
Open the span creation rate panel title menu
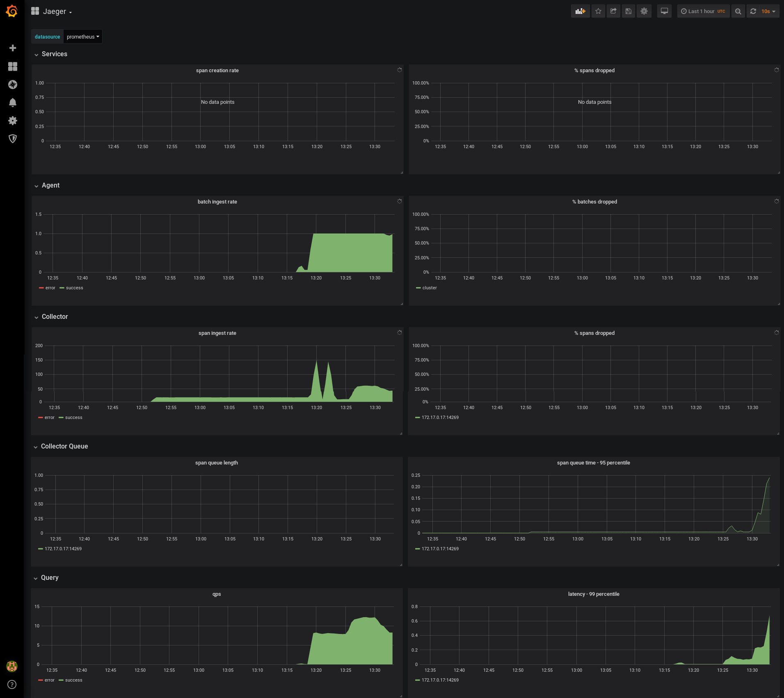coord(217,71)
